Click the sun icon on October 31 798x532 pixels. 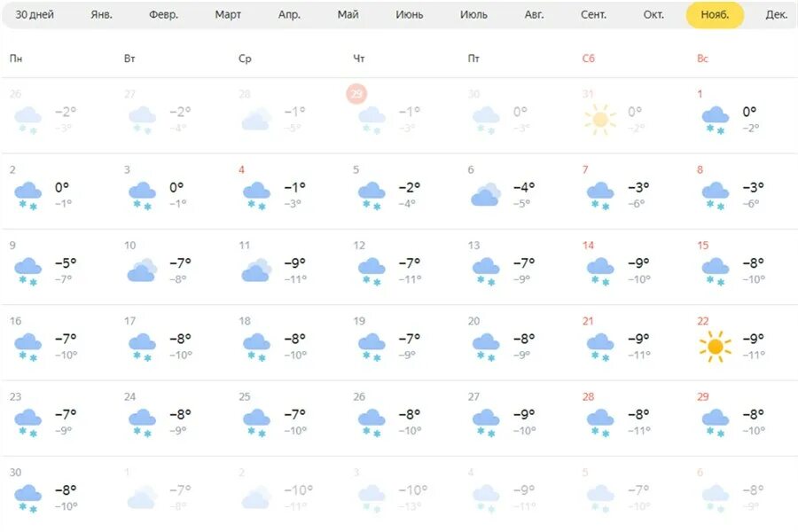pyautogui.click(x=600, y=119)
